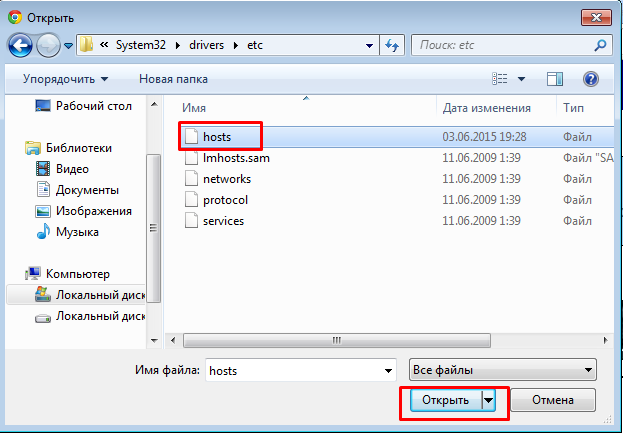Refresh the etc folder view
The width and height of the screenshot is (623, 433).
[x=392, y=45]
